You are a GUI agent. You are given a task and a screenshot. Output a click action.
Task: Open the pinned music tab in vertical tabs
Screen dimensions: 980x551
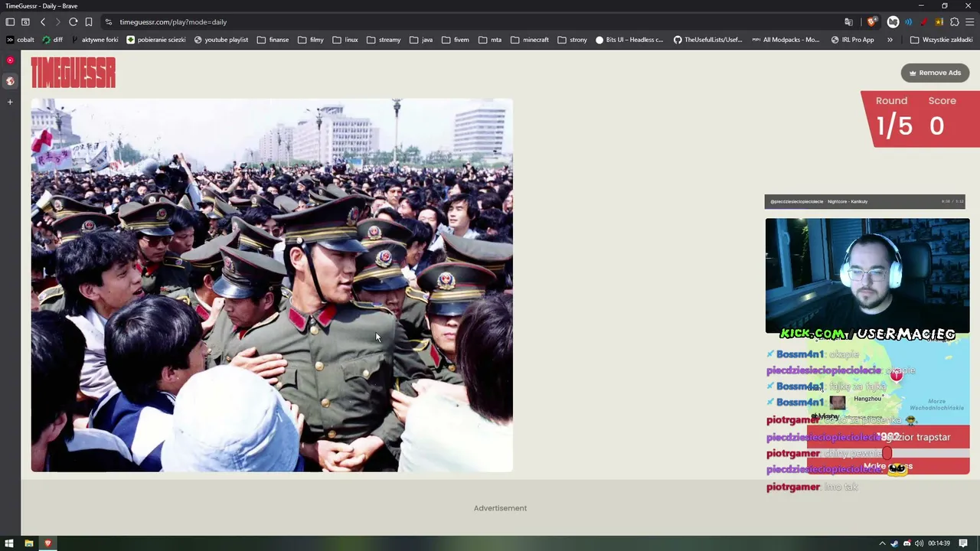pyautogui.click(x=10, y=60)
